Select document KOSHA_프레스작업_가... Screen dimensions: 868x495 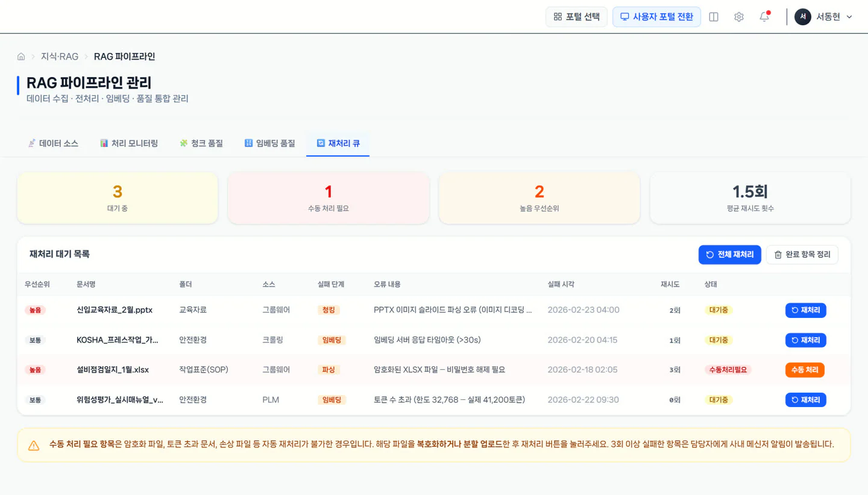118,340
